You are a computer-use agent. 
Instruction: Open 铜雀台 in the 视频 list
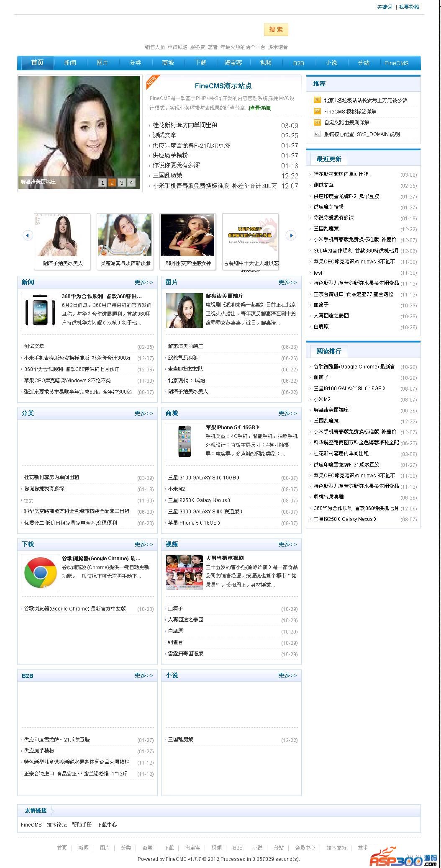175,642
